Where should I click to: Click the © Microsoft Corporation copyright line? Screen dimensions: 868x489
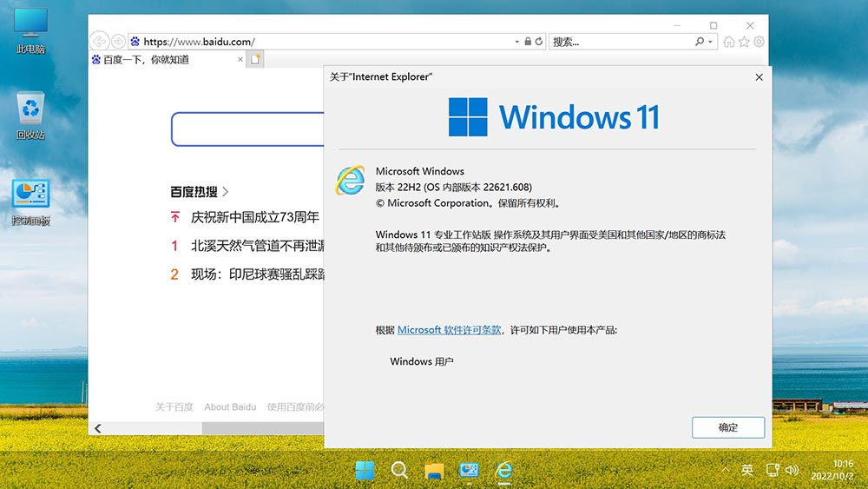[469, 203]
